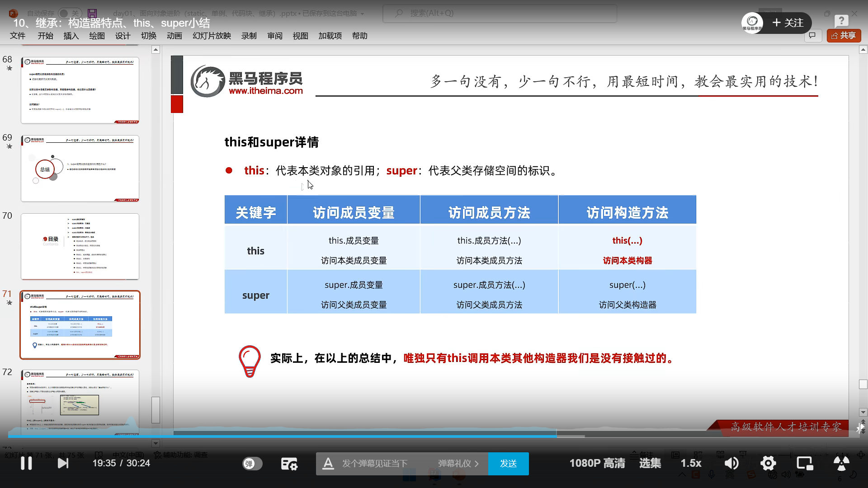Open danmaku settings icon

[289, 464]
